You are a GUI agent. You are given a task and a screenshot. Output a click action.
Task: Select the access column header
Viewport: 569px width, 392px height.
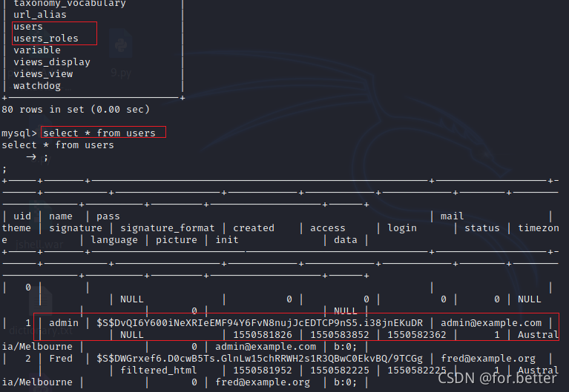coord(328,228)
